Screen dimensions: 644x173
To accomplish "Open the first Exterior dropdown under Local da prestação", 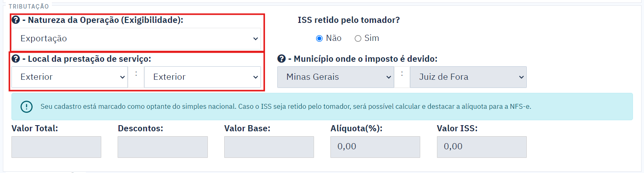I will click(x=69, y=77).
